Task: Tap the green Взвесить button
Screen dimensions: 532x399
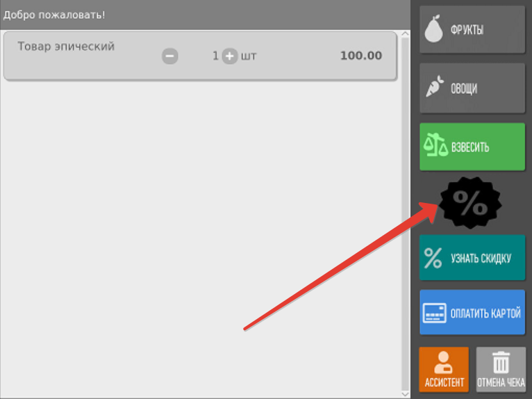Action: (472, 147)
